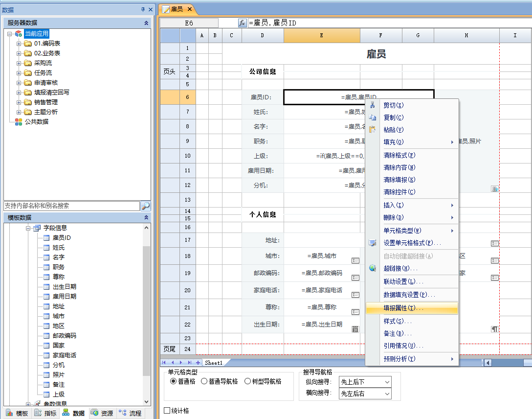Click the internal name search input field
Image resolution: width=532 pixels, height=419 pixels.
(x=71, y=206)
